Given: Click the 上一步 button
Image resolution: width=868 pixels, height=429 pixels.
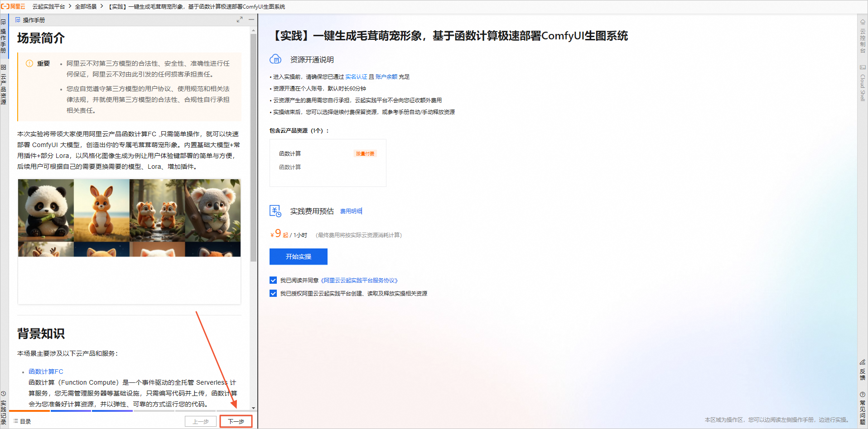Looking at the screenshot, I should click(201, 421).
